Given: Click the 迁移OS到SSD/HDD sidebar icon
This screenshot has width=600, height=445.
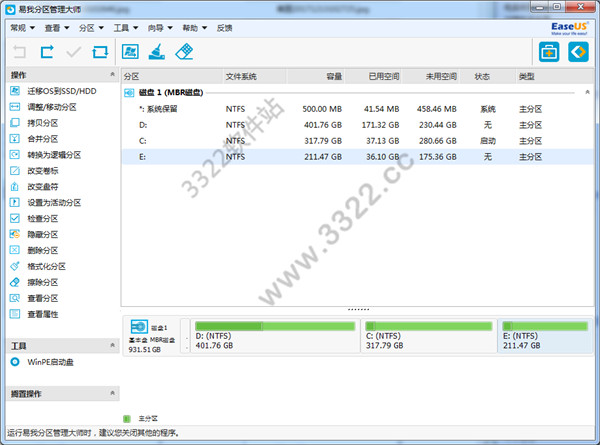Looking at the screenshot, I should coord(15,91).
